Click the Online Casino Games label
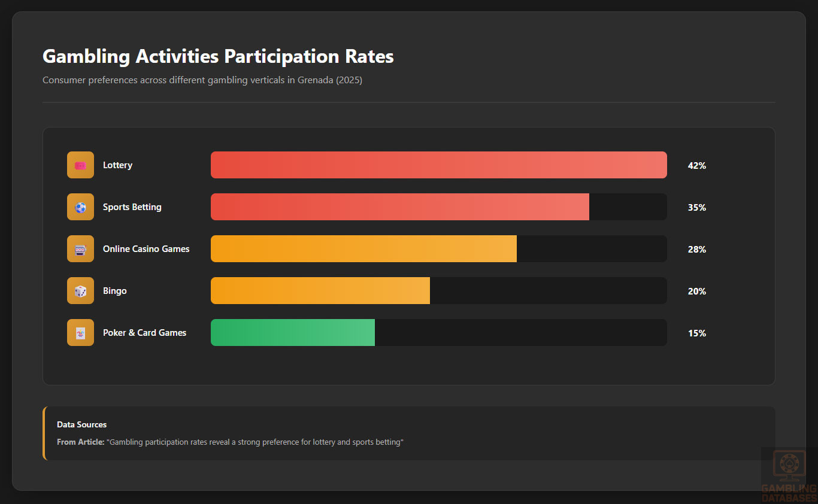Viewport: 818px width, 504px height. pos(146,249)
